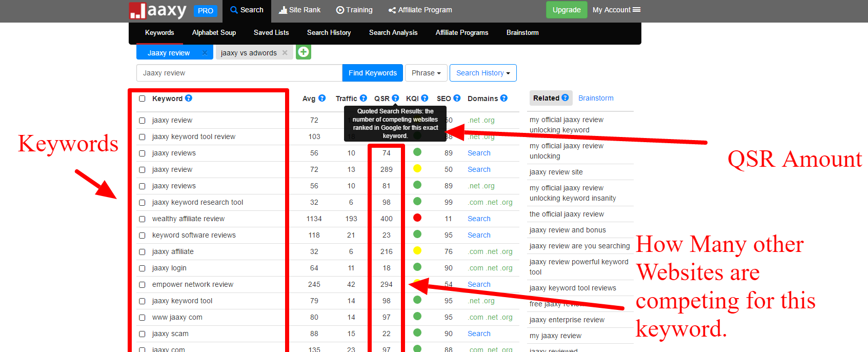
Task: Open related keyword 'my jaaxy review'
Action: (555, 336)
